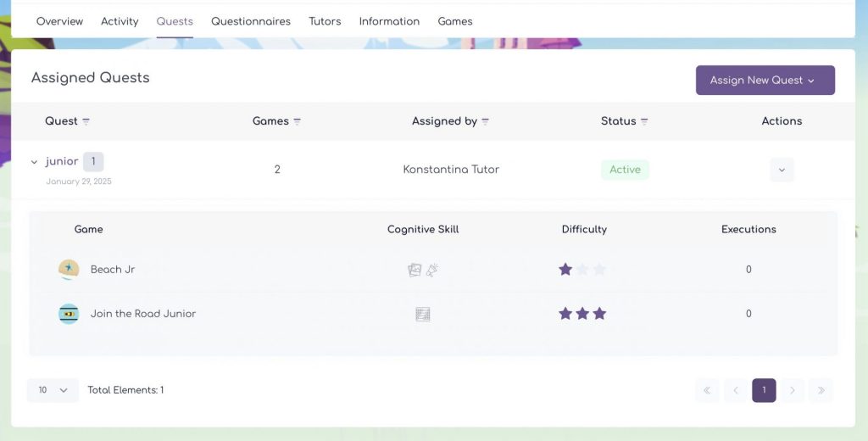
Task: Open the Tutors tab
Action: click(325, 21)
